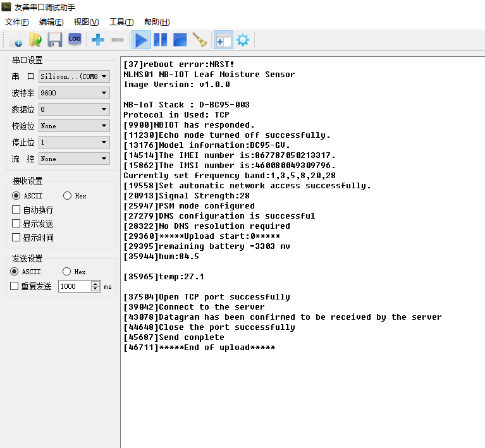Click the 1000 ms interval input field
The height and width of the screenshot is (448, 485).
pyautogui.click(x=75, y=286)
